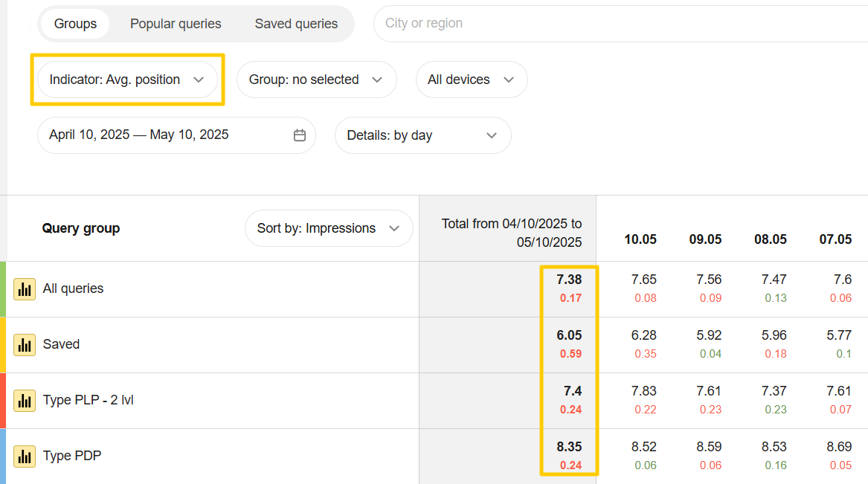Image resolution: width=868 pixels, height=484 pixels.
Task: Click the 10.05 date column header
Action: [640, 239]
